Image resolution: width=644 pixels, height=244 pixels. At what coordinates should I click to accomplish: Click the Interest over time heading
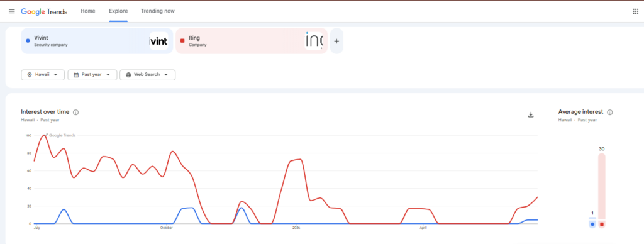pyautogui.click(x=45, y=112)
